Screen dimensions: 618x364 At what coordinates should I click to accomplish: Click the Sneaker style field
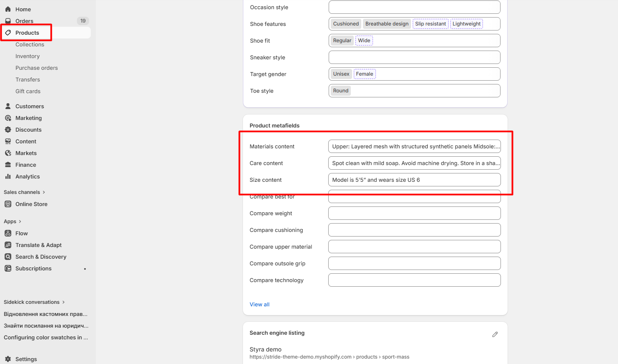pos(414,57)
